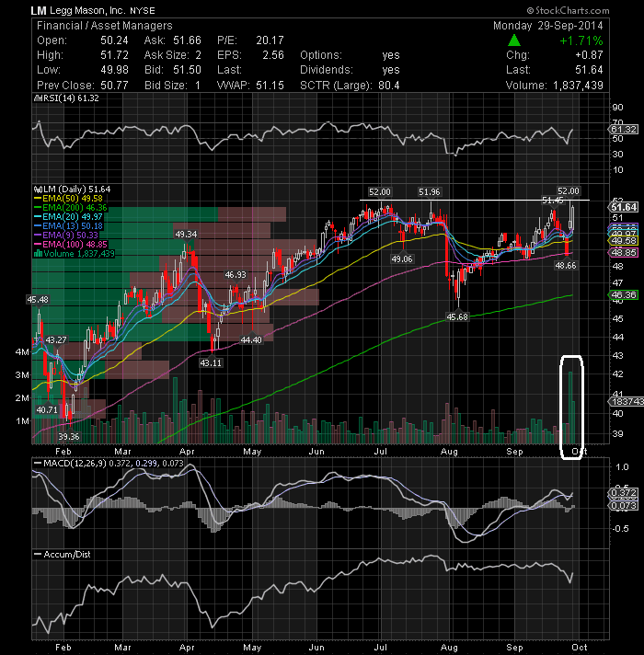The height and width of the screenshot is (655, 644).
Task: Click the volume bars icon in the legend
Action: (x=38, y=254)
